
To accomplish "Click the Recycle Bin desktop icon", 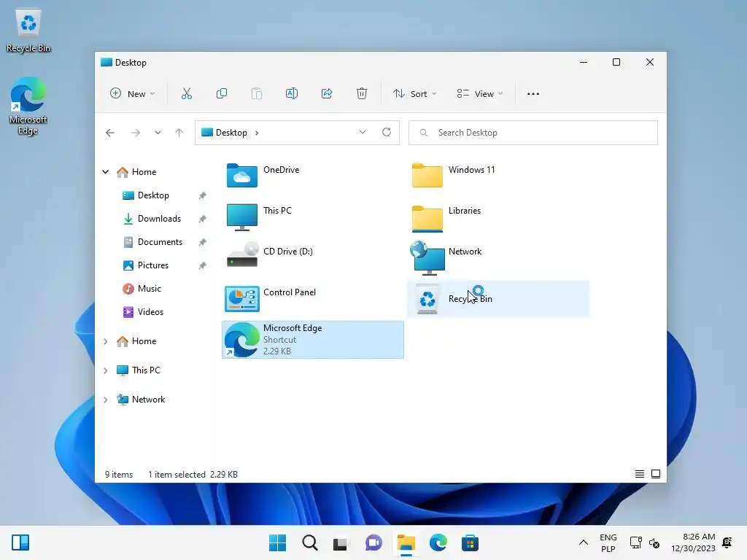I will [28, 31].
